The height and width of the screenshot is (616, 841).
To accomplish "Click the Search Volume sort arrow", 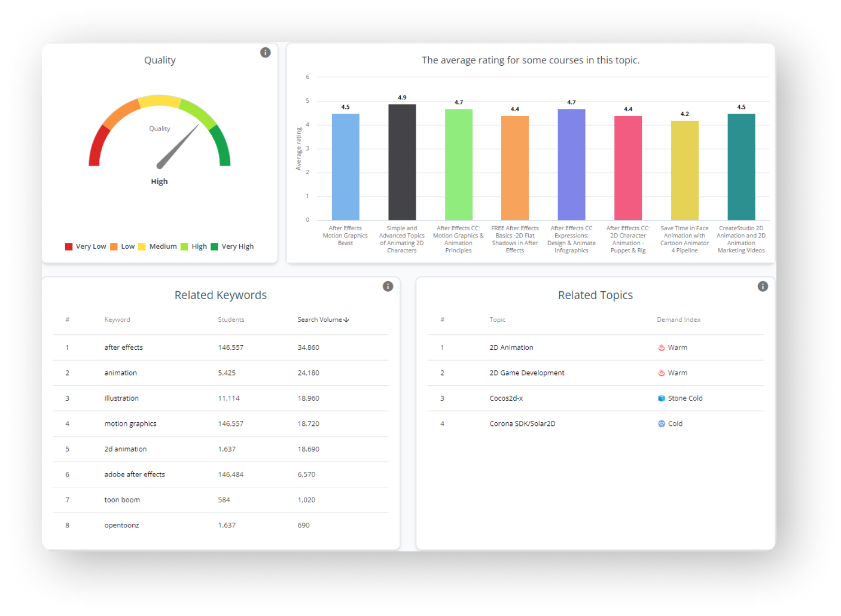I will [x=346, y=320].
